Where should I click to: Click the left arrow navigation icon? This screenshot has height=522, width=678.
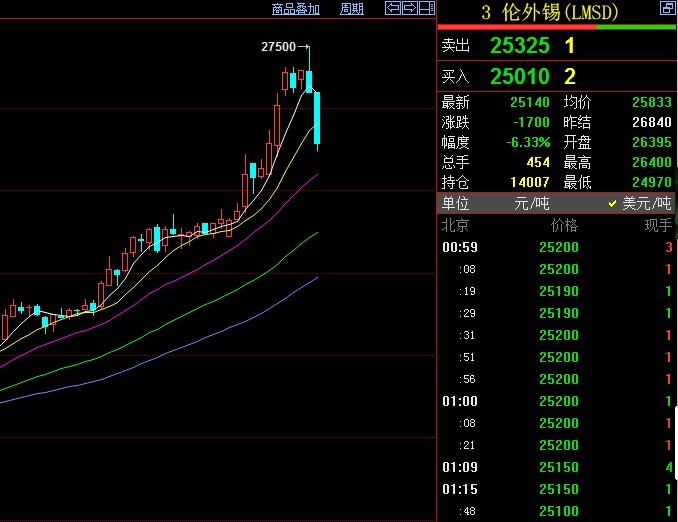[393, 8]
